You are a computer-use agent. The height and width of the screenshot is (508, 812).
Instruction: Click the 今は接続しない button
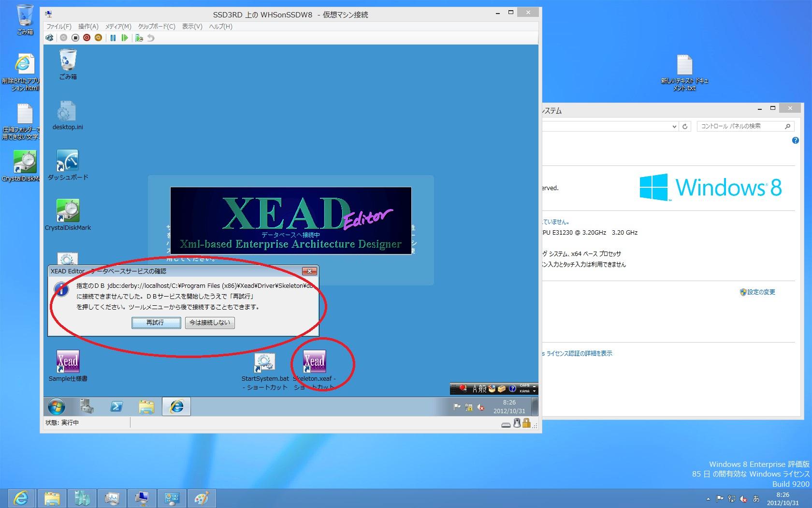210,323
